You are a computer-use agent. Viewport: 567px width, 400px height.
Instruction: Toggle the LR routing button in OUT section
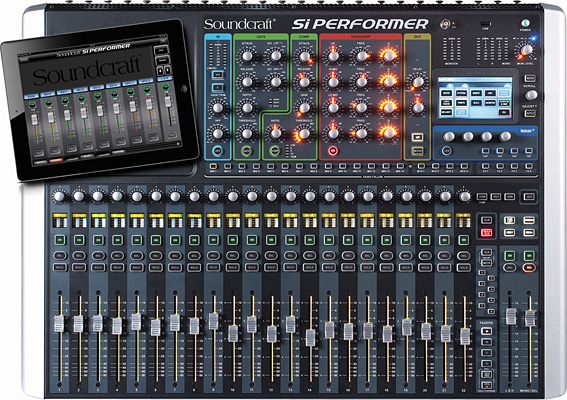pyautogui.click(x=417, y=137)
